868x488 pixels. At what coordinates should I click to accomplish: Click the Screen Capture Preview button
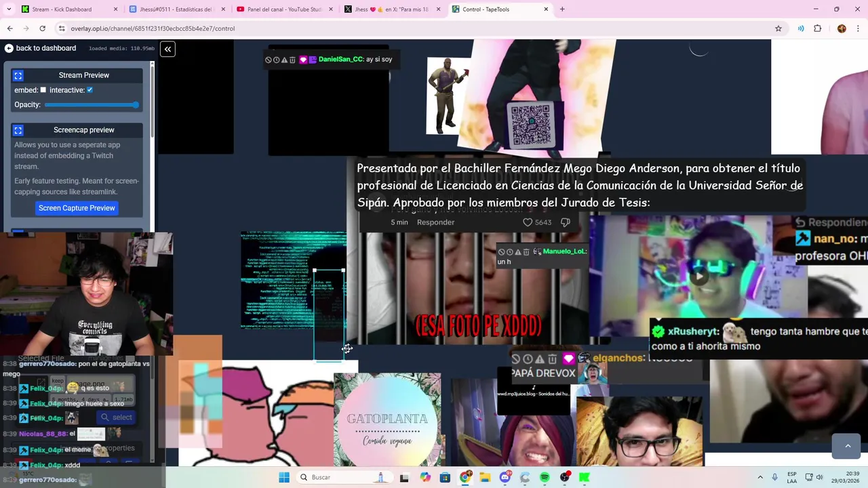(x=77, y=208)
